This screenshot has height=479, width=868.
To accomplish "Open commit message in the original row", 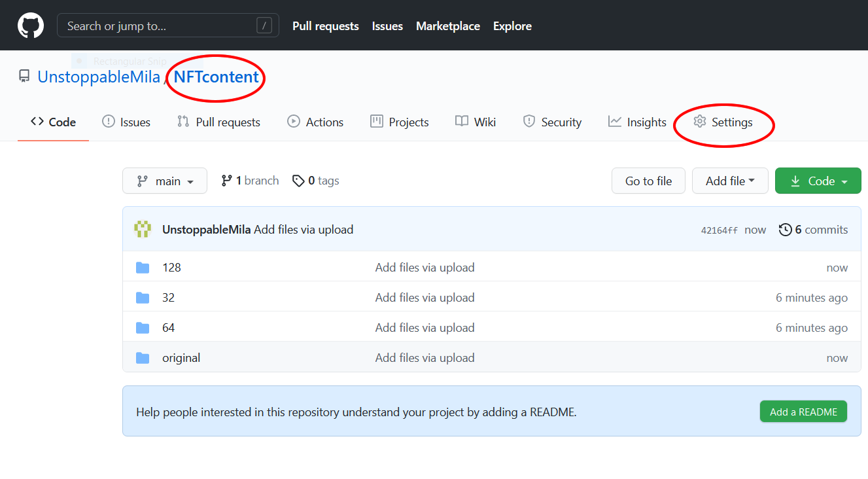I will [x=425, y=357].
